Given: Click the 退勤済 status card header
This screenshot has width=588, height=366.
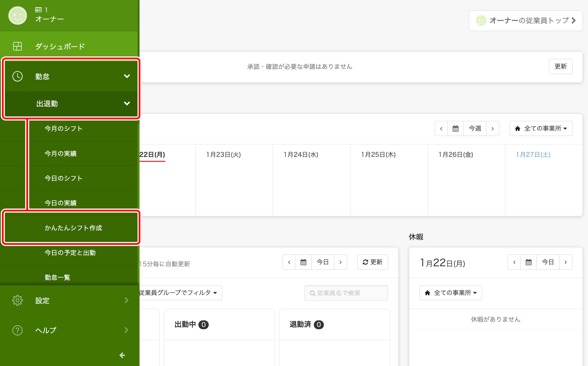Looking at the screenshot, I should tap(334, 325).
